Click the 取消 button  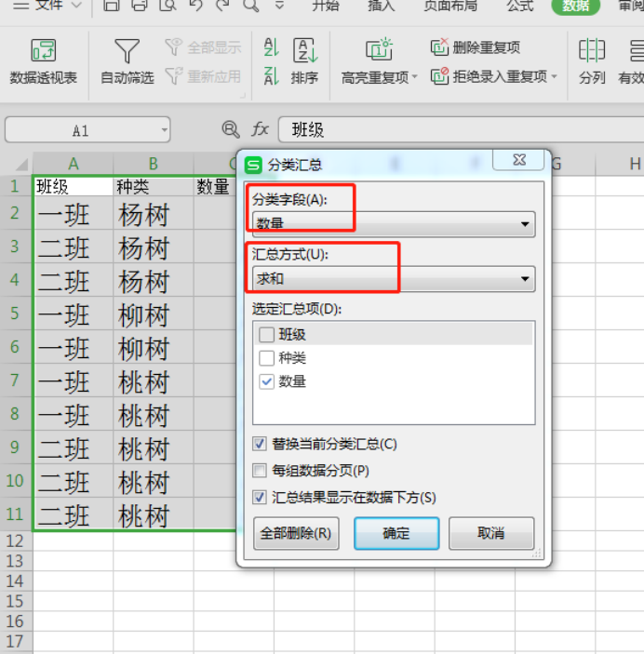click(491, 533)
